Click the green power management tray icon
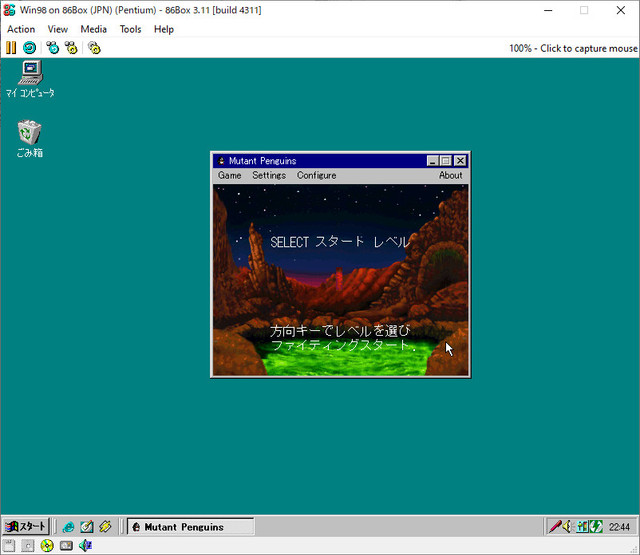The image size is (640, 555). tap(596, 527)
